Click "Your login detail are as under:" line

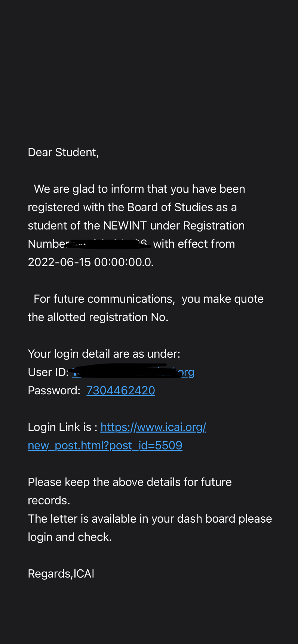tap(104, 354)
